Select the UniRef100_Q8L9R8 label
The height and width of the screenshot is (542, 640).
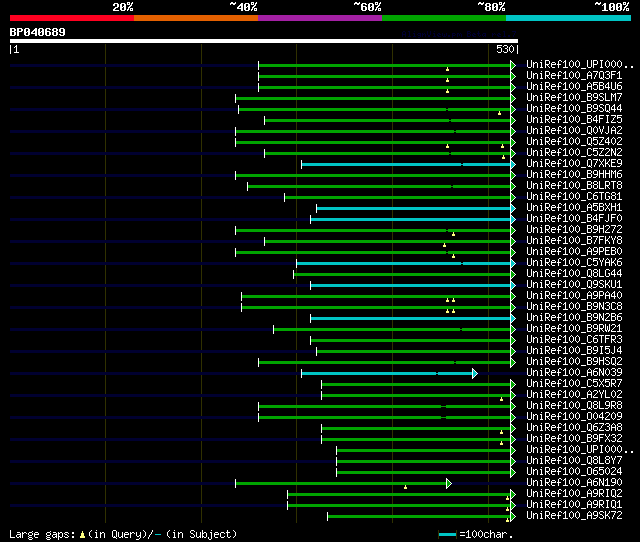click(574, 406)
